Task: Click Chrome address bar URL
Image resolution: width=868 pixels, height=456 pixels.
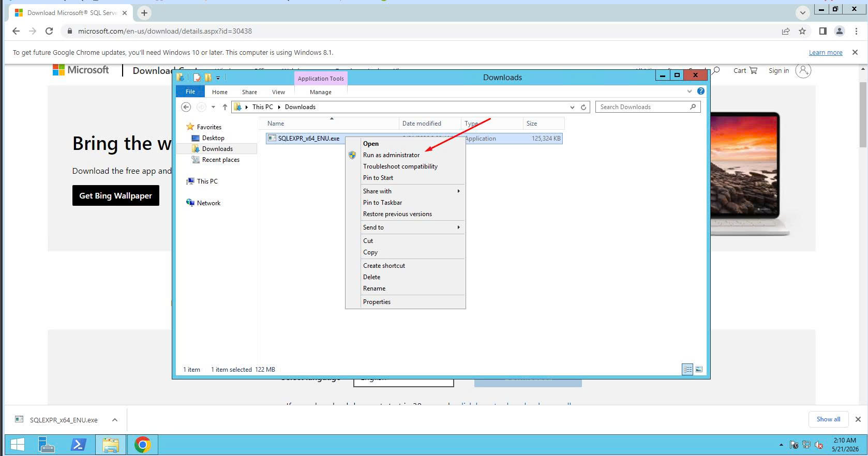Action: click(165, 31)
